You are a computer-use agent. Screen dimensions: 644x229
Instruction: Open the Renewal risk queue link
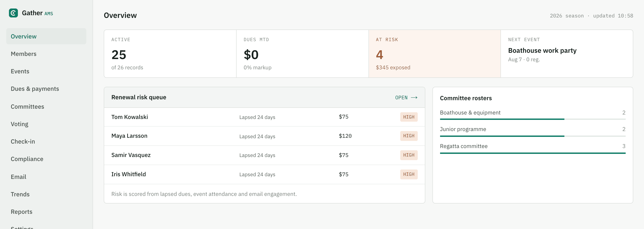pos(406,98)
